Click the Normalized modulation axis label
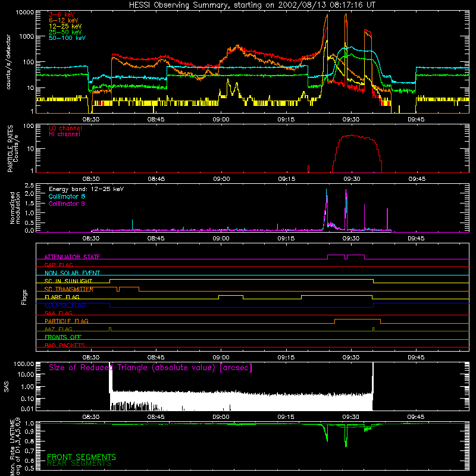The width and height of the screenshot is (476, 476). [15, 208]
